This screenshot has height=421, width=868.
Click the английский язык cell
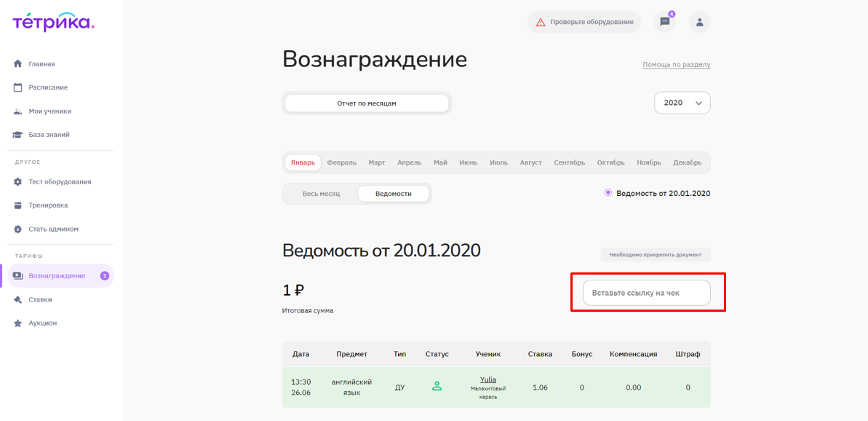[351, 387]
